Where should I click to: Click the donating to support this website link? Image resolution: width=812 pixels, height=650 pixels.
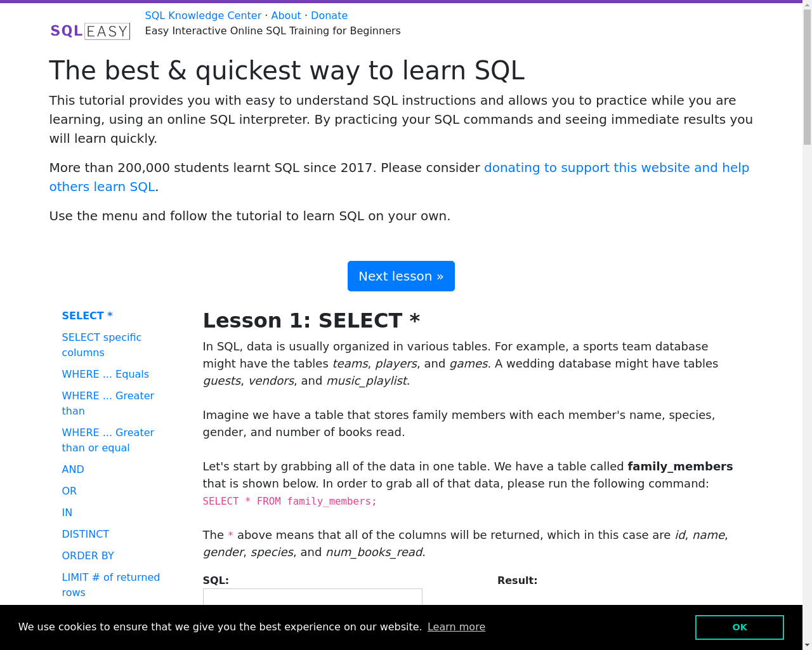point(399,177)
